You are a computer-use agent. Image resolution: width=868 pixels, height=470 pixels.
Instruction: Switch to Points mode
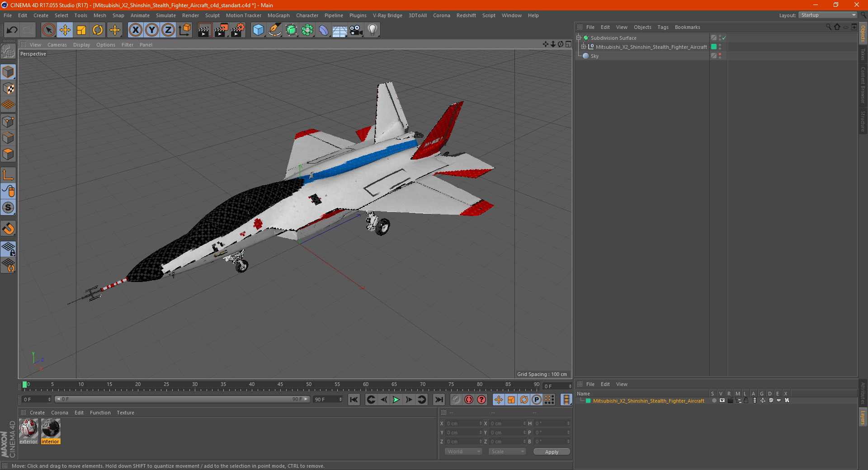tap(8, 122)
